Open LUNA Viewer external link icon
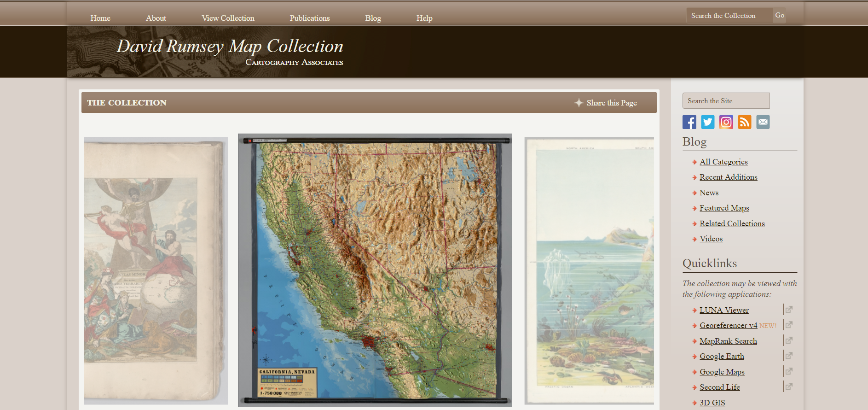868x410 pixels. point(788,310)
